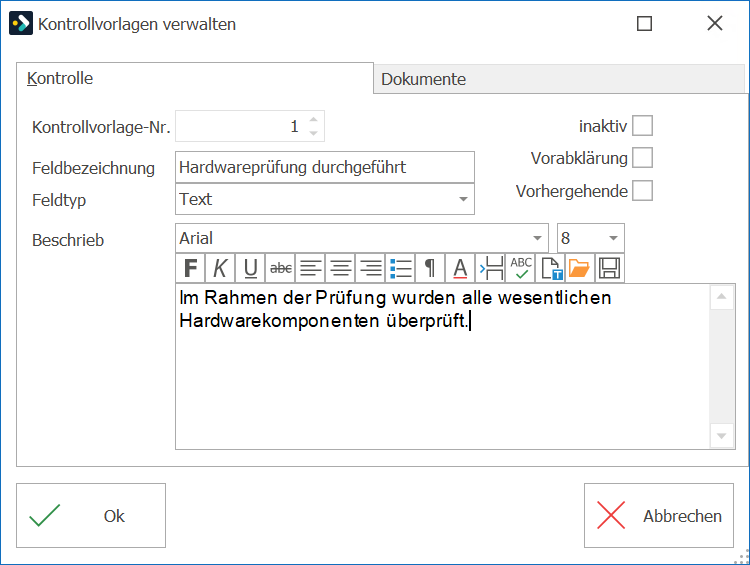
Task: Center align the text
Action: click(x=340, y=268)
